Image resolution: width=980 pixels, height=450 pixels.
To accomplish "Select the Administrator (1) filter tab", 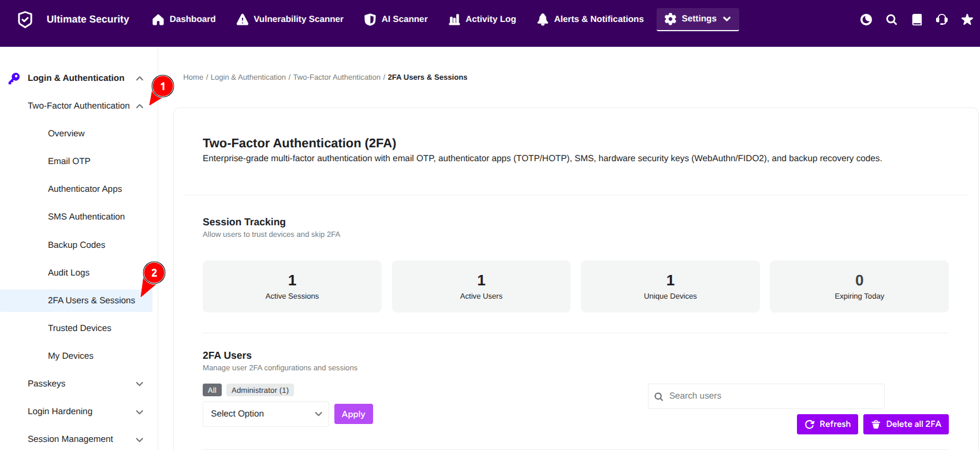I will [260, 391].
